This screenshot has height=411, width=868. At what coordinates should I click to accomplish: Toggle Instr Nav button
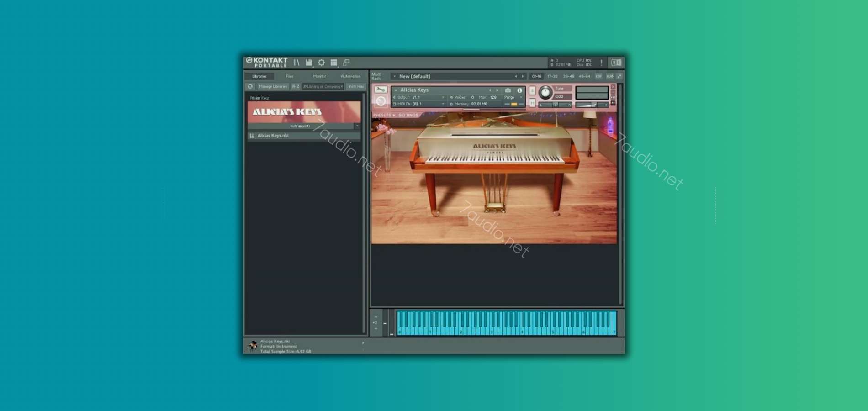[356, 86]
